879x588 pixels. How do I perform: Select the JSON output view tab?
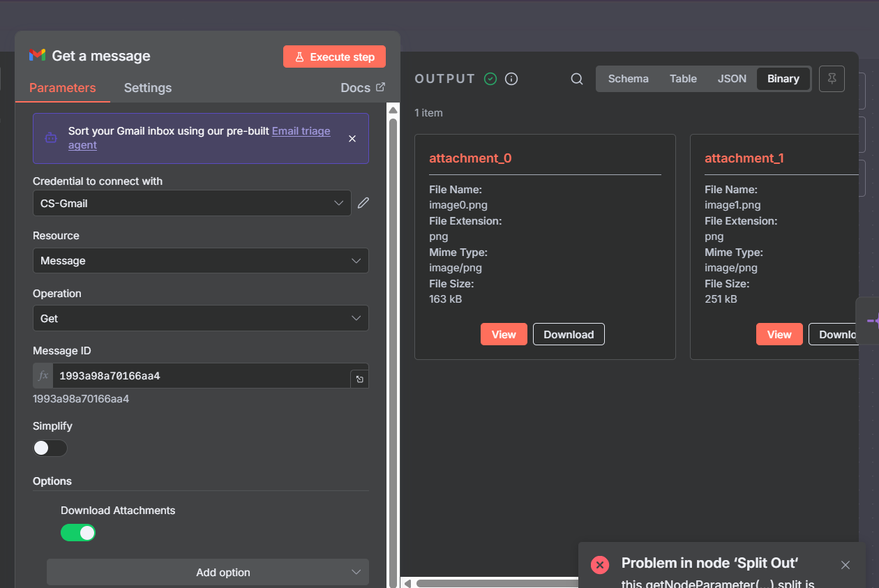click(x=732, y=79)
